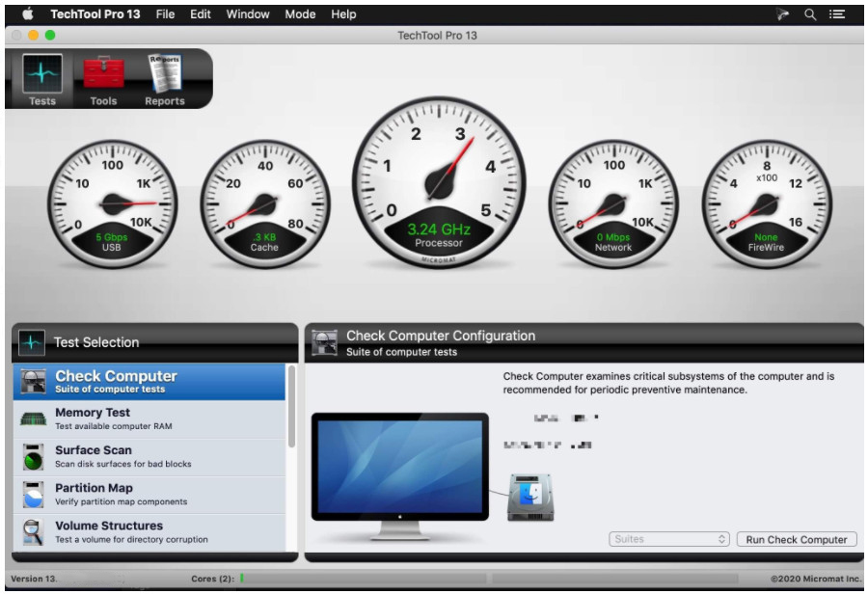Select the Memory Test entry

point(149,419)
